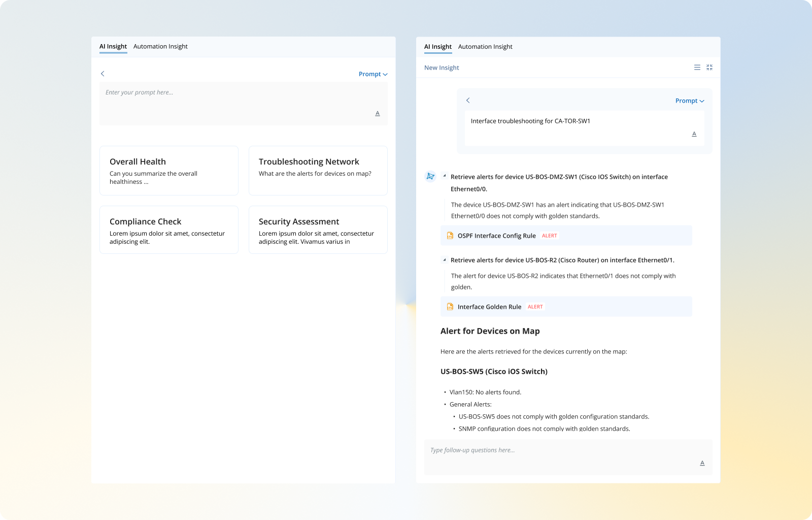Viewport: 812px width, 520px height.
Task: Click the OSPF Interface Config Rule file icon
Action: 450,236
